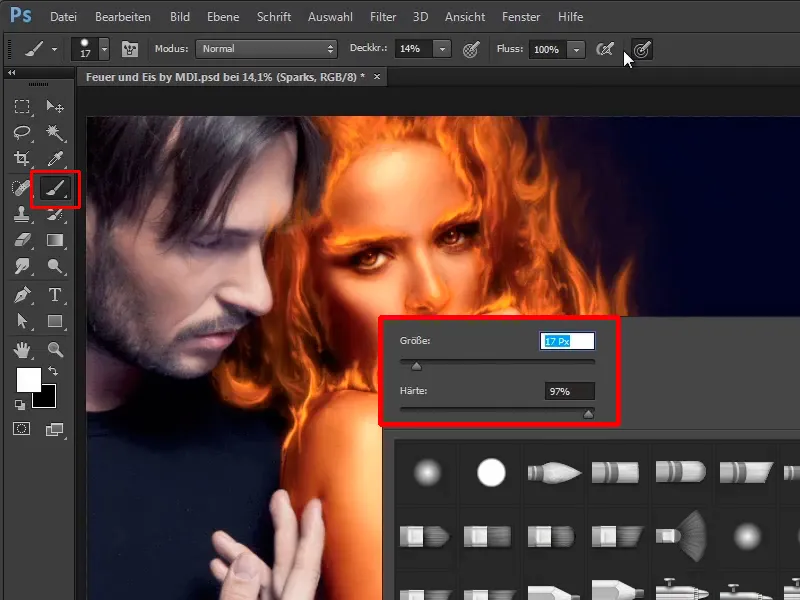Open the Filter menu
This screenshot has width=800, height=600.
383,17
